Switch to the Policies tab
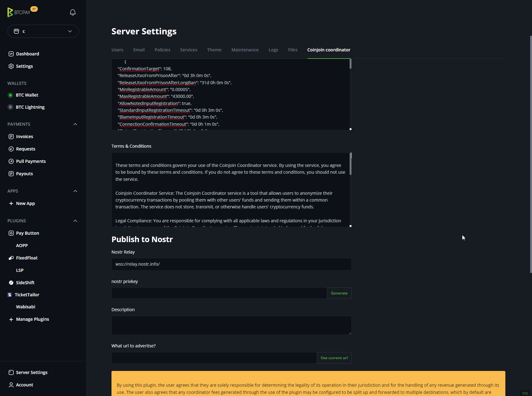The image size is (532, 396). (162, 50)
